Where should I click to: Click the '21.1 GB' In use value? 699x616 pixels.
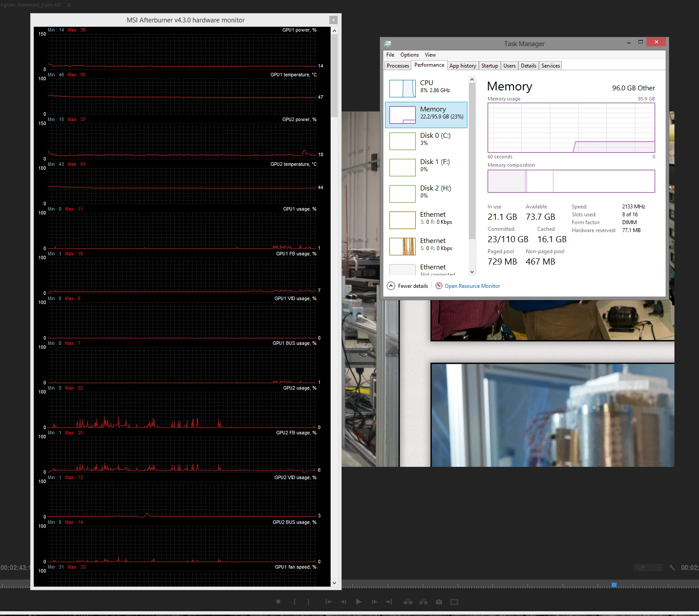coord(502,217)
